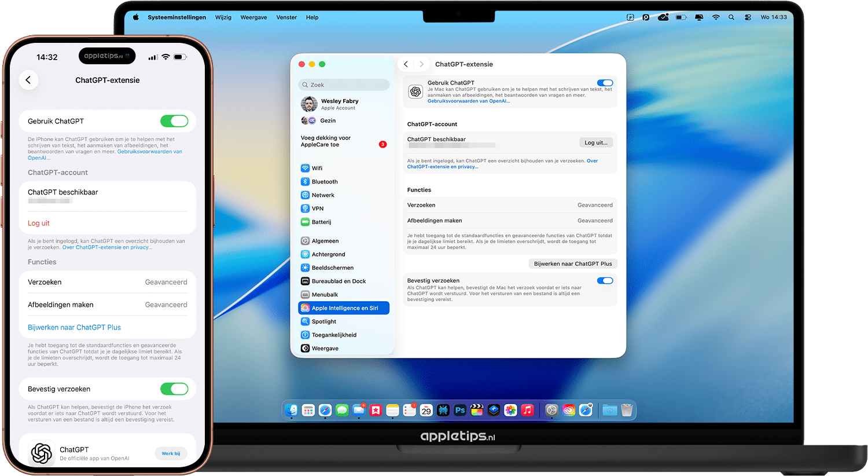Click the ChatGPT logo in Mac settings pane
The height and width of the screenshot is (476, 868).
(415, 91)
